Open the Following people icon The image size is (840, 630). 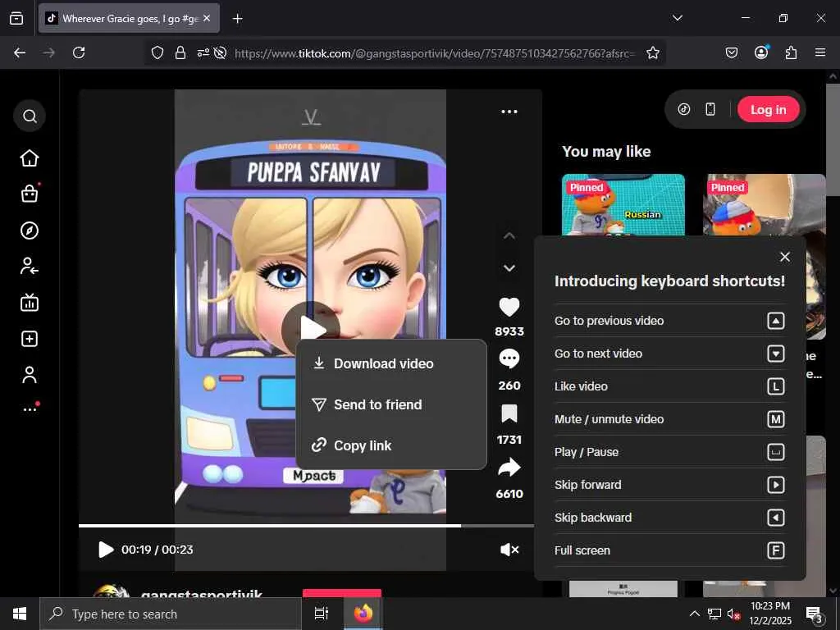(x=30, y=267)
